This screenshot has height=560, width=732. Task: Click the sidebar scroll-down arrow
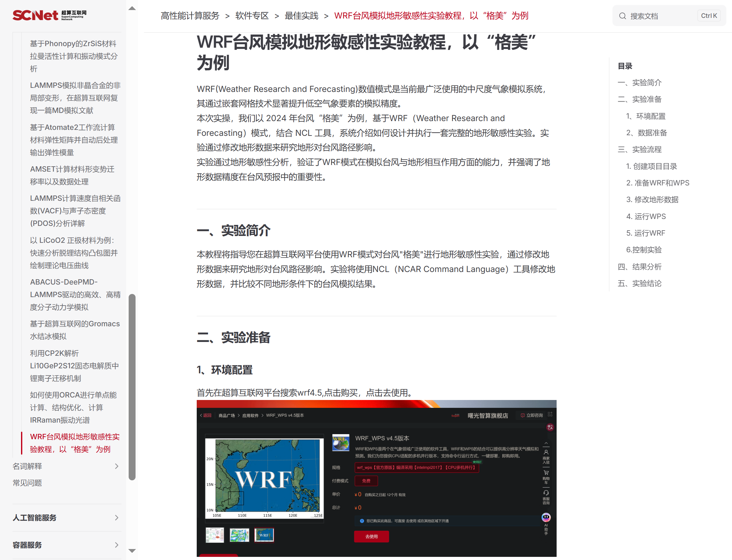tap(132, 551)
